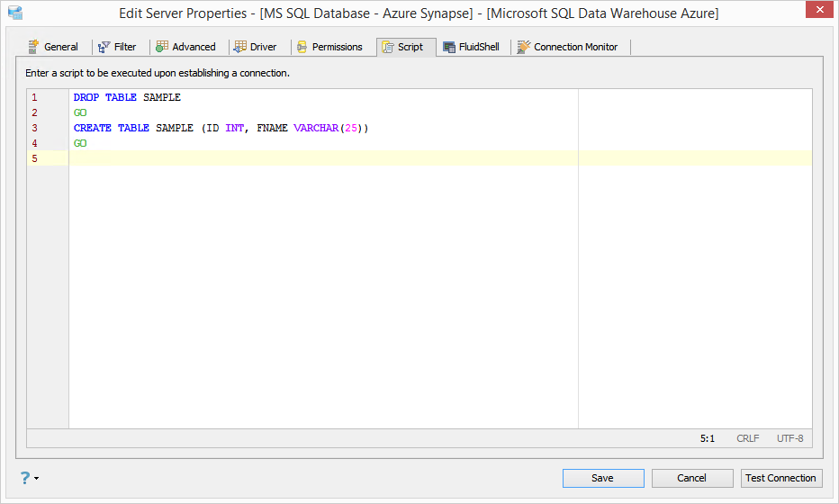This screenshot has height=504, width=839.
Task: Click the Test Connection button
Action: pyautogui.click(x=781, y=478)
